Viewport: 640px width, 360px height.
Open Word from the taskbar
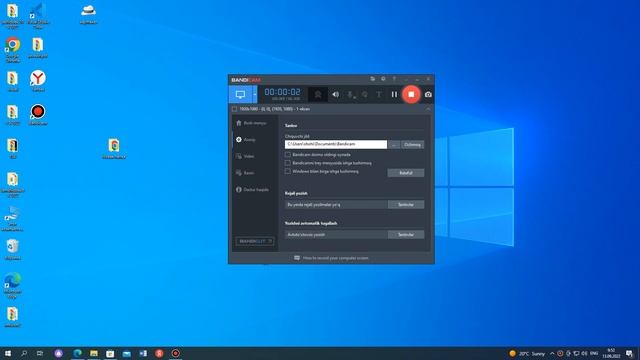pyautogui.click(x=143, y=353)
